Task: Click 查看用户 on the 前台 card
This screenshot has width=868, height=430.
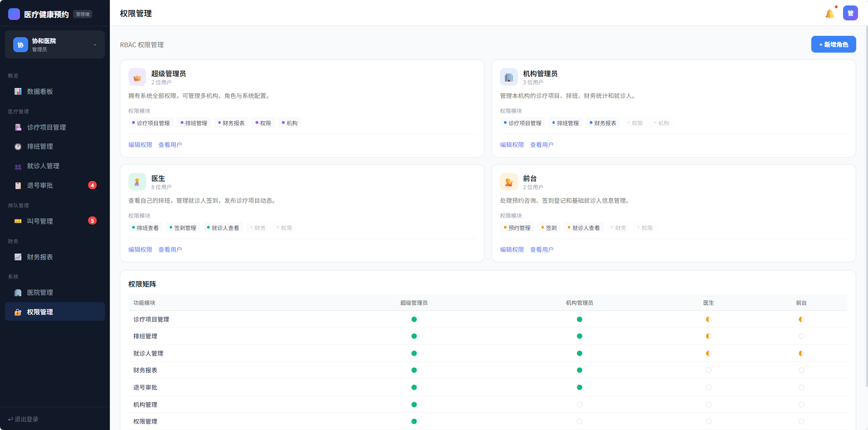Action: pyautogui.click(x=542, y=249)
